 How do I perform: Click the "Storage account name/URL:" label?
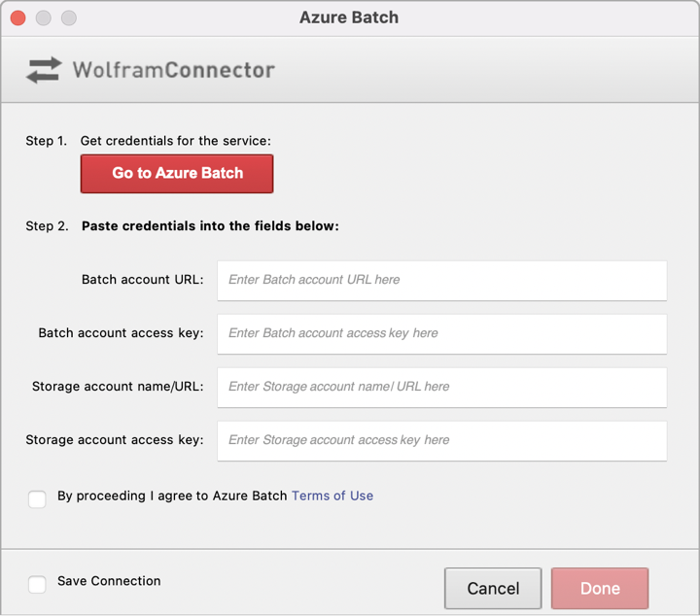pos(118,387)
